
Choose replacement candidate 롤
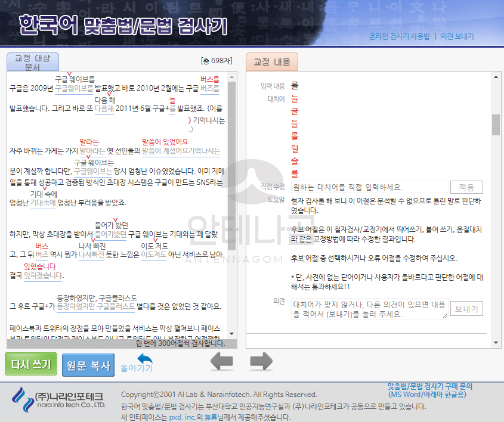[x=295, y=136]
